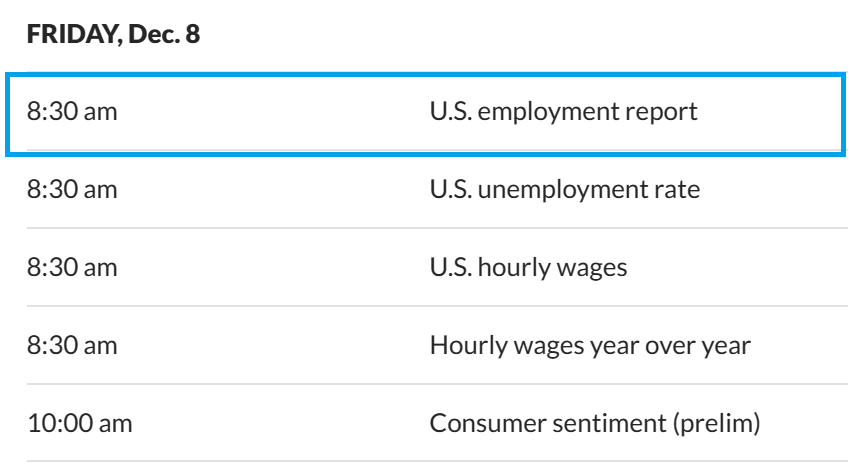Viewport: 849px width, 468px height.
Task: Open the U.S. employment report event
Action: click(x=563, y=111)
